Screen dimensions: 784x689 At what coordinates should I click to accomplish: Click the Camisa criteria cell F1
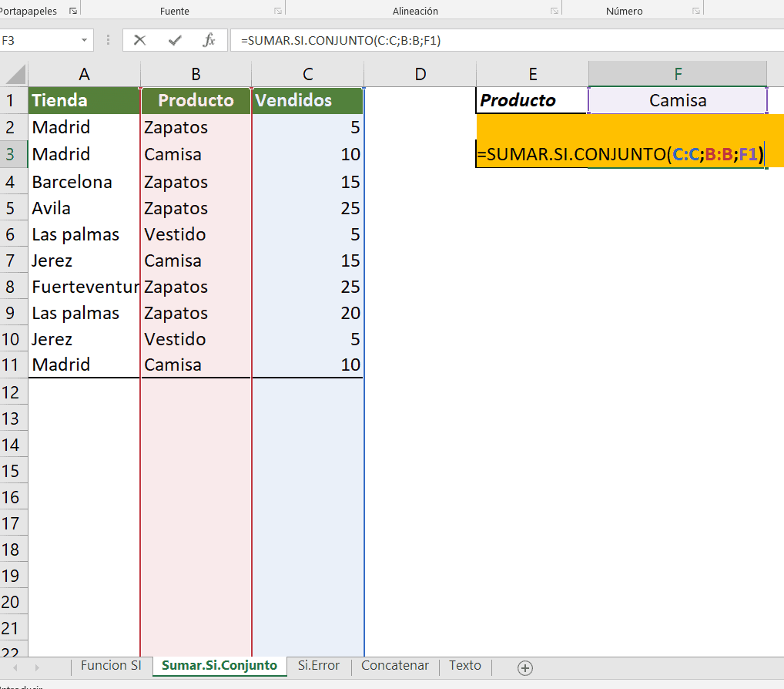(x=678, y=100)
